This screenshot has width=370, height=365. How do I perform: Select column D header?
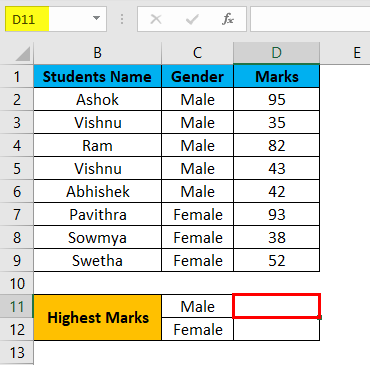(276, 53)
